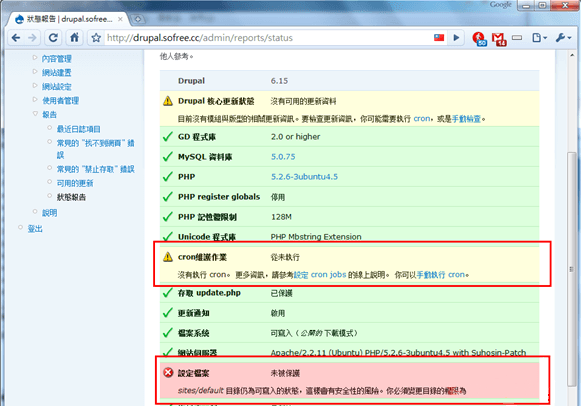Expand the 網站建置 menu item
The image size is (581, 406).
(35, 71)
